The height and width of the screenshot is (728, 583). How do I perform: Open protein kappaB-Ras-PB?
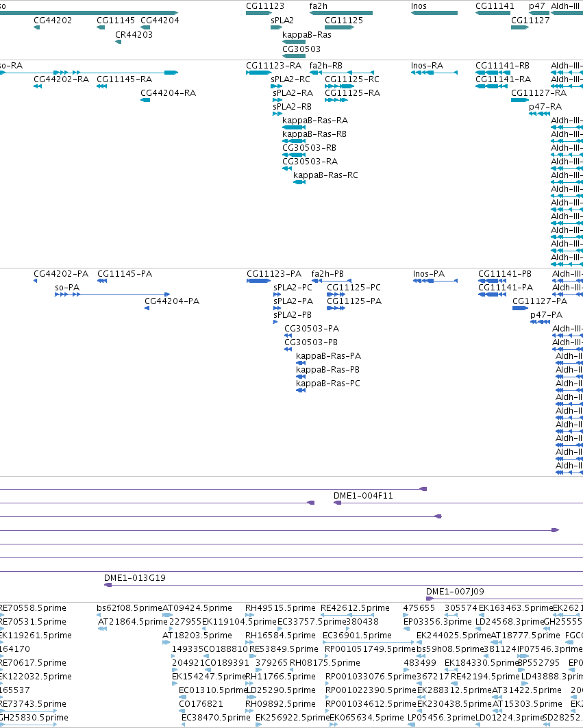click(327, 370)
